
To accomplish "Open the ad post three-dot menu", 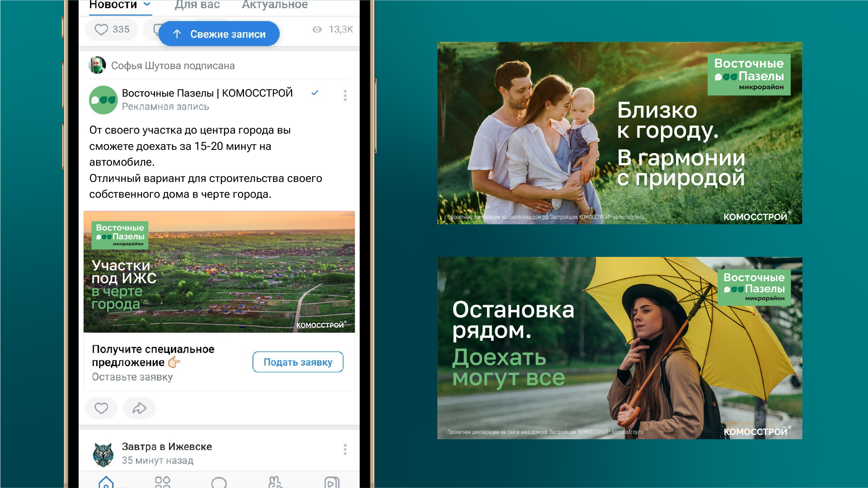I will (345, 95).
